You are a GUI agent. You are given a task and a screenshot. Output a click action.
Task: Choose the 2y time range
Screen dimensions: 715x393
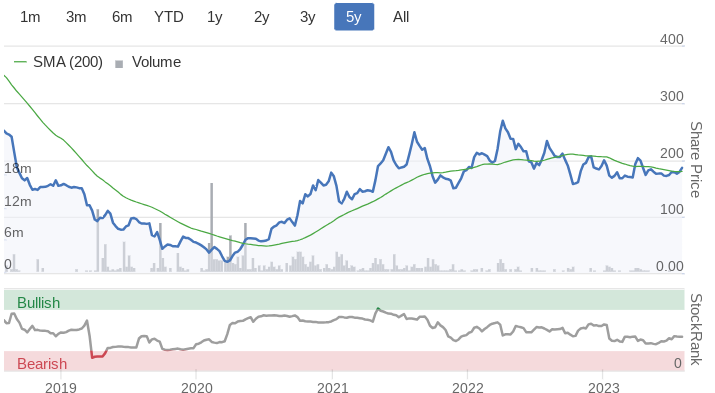point(261,17)
